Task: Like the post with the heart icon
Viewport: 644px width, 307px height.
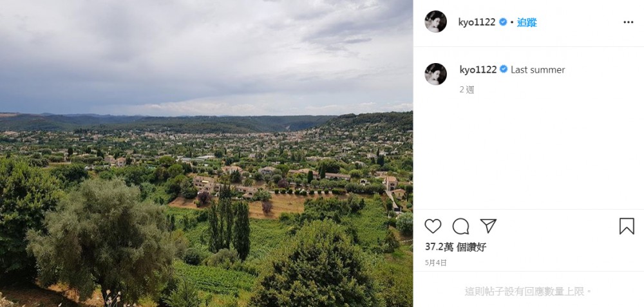Action: 433,226
